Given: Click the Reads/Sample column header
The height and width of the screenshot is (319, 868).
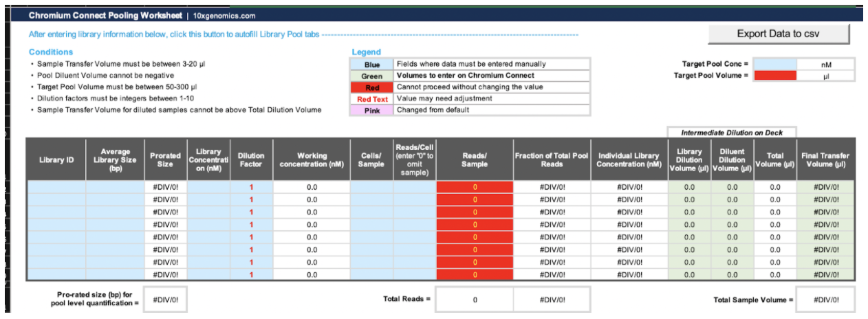Looking at the screenshot, I should coord(475,159).
